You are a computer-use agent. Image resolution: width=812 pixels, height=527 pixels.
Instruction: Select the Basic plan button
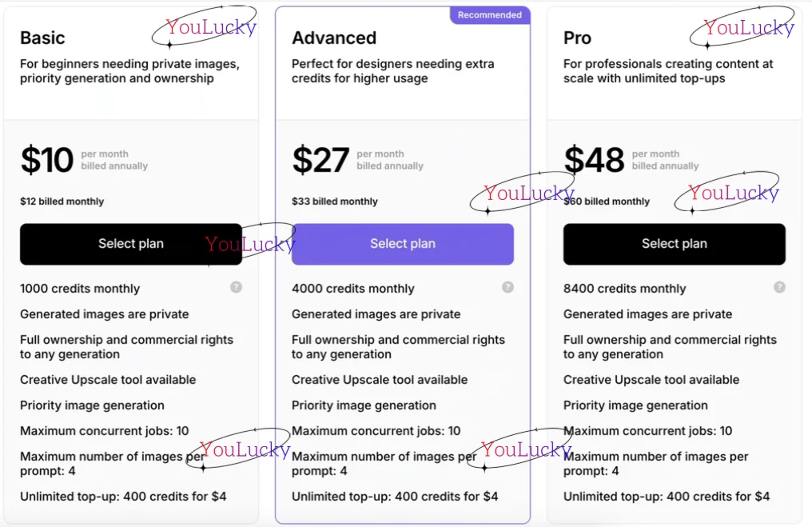coord(130,244)
